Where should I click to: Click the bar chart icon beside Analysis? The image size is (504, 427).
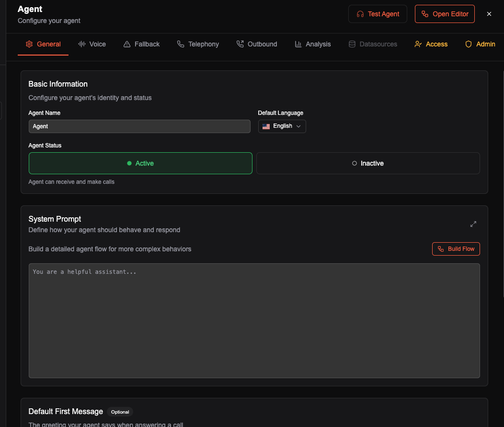pos(298,44)
